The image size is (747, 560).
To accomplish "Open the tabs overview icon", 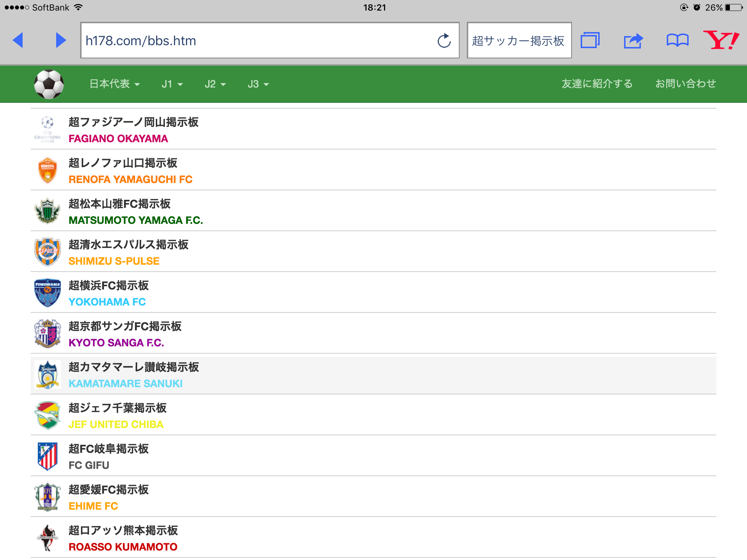I will tap(590, 40).
